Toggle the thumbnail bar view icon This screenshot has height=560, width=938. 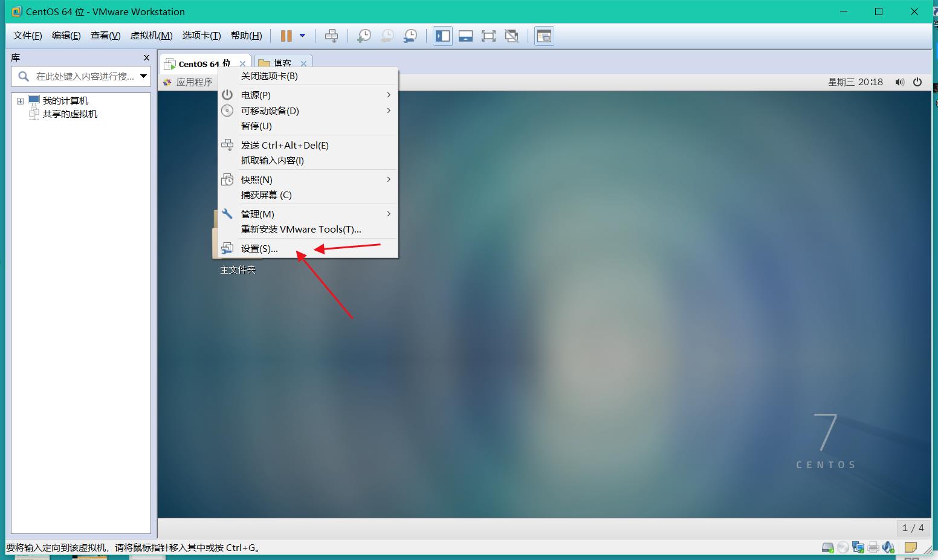[x=465, y=36]
